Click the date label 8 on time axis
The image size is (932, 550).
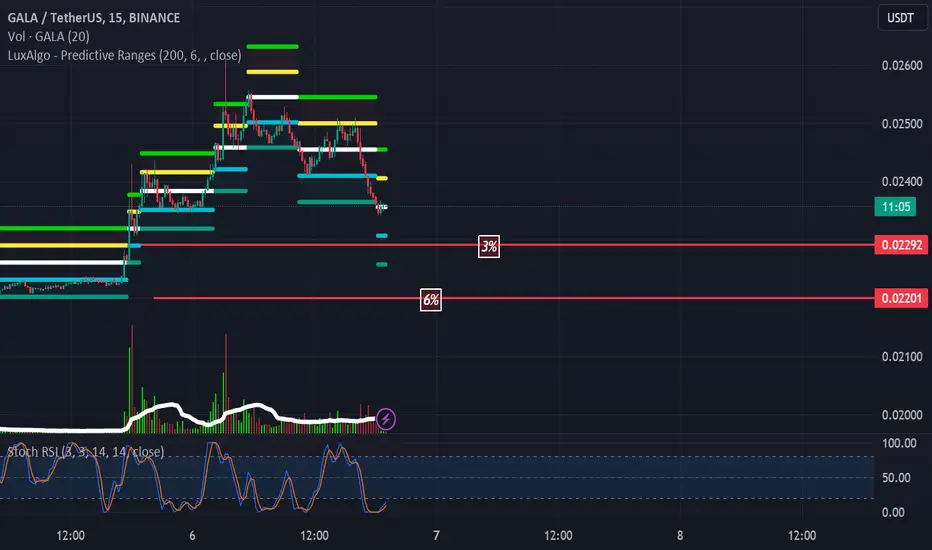click(x=680, y=536)
